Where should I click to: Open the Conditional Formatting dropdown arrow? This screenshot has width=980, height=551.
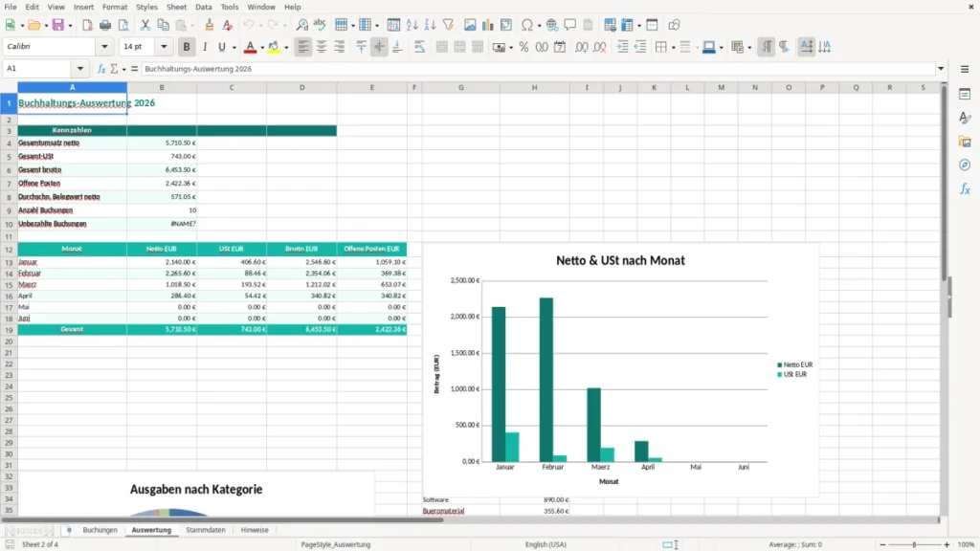tap(749, 48)
